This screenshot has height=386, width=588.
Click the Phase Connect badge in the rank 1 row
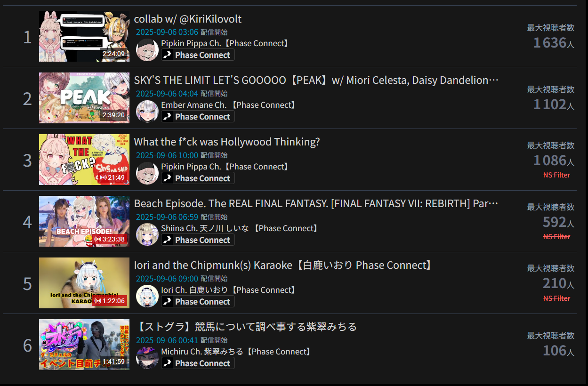(198, 55)
